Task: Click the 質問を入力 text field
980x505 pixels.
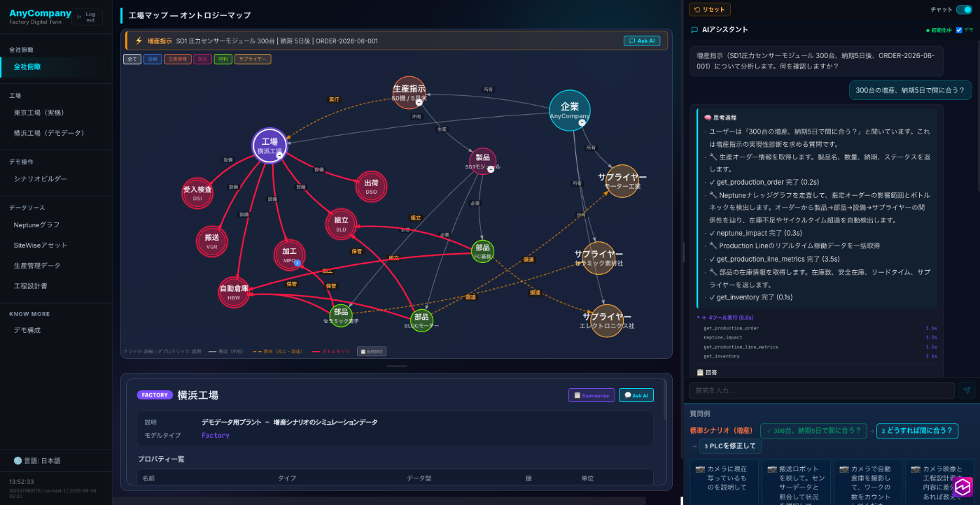Action: click(x=822, y=390)
